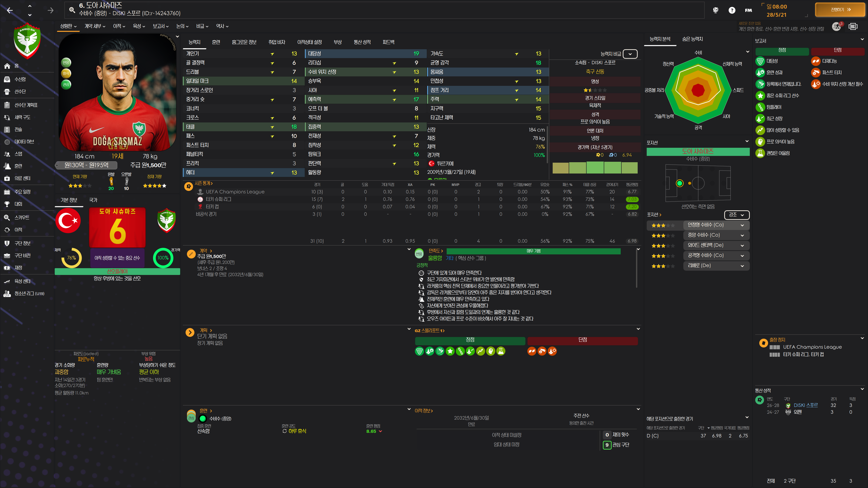The image size is (868, 488).
Task: Open 의료 센터 medical center
Action: [x=22, y=178]
